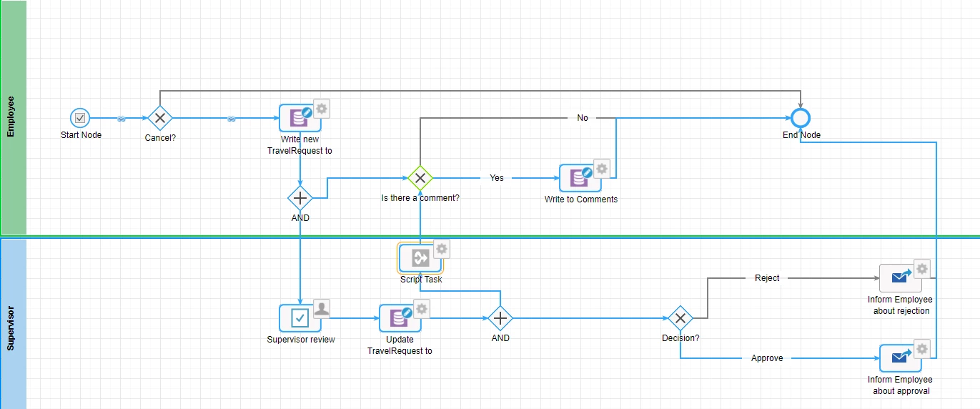
Task: Click the Cancel? exclusive gateway
Action: point(160,118)
